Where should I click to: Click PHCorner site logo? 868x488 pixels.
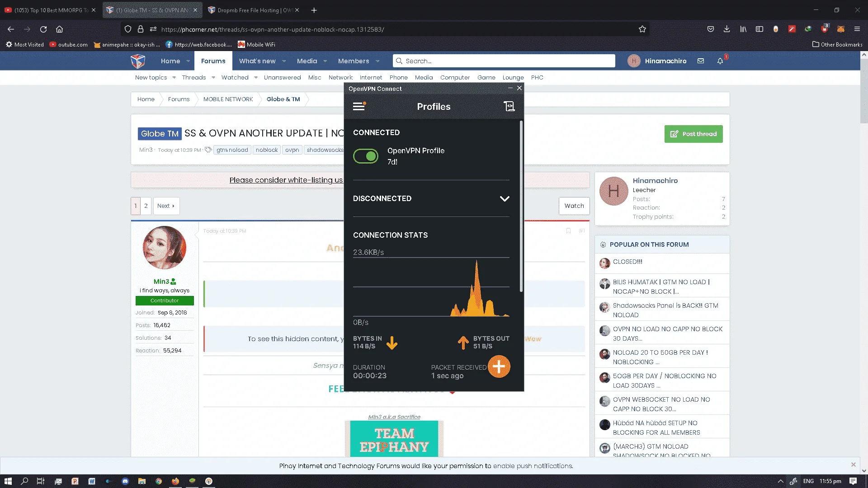click(138, 61)
